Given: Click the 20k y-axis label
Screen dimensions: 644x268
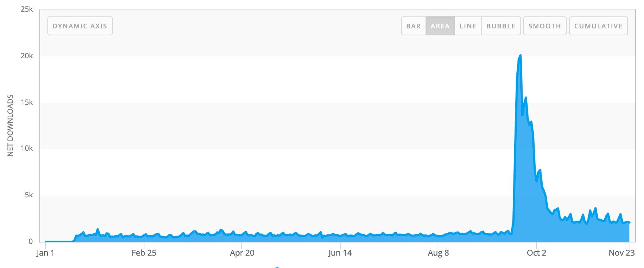Looking at the screenshot, I should pyautogui.click(x=27, y=56).
